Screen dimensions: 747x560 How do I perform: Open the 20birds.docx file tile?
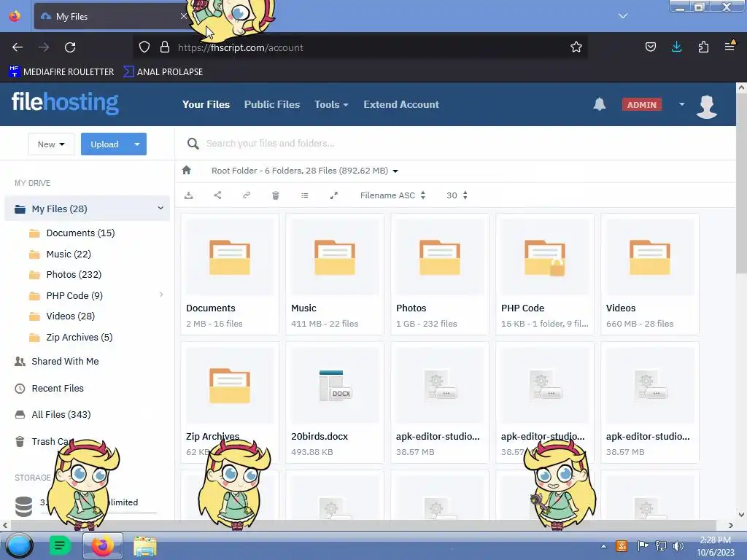pos(334,402)
